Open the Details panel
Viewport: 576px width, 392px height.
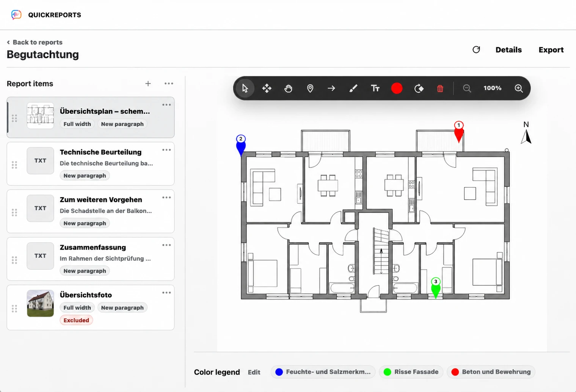point(509,50)
